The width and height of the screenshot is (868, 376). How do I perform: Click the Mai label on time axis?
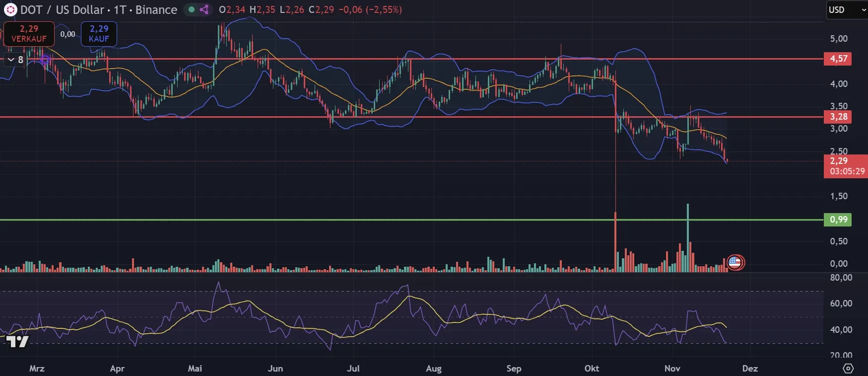coord(195,368)
